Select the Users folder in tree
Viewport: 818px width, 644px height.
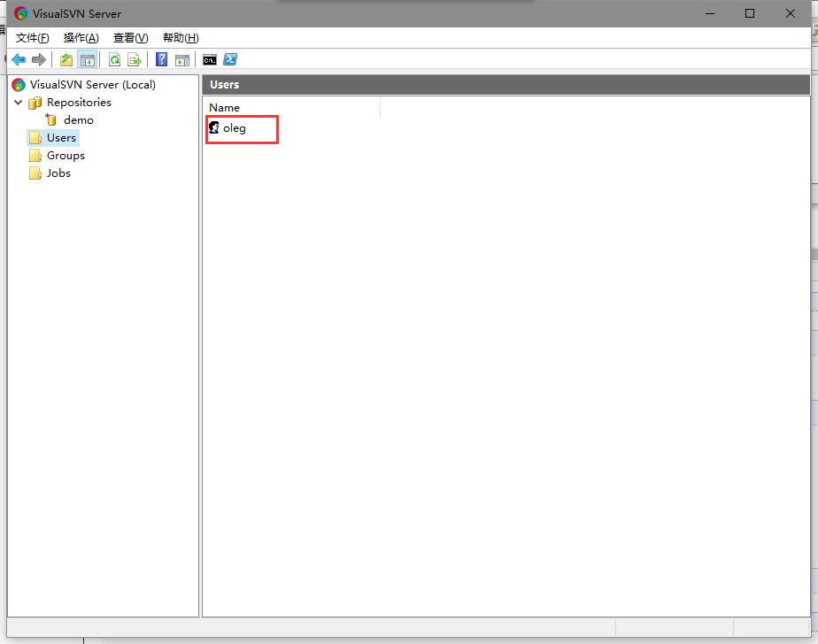(62, 138)
